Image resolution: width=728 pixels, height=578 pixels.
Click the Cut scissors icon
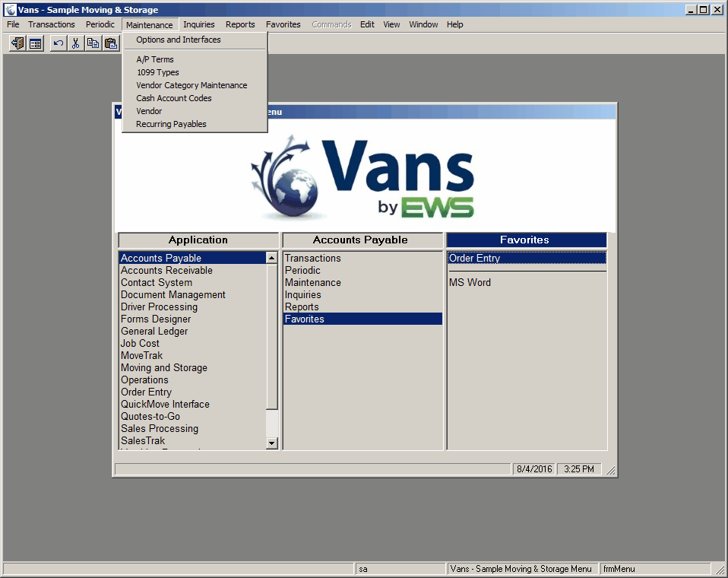coord(75,43)
